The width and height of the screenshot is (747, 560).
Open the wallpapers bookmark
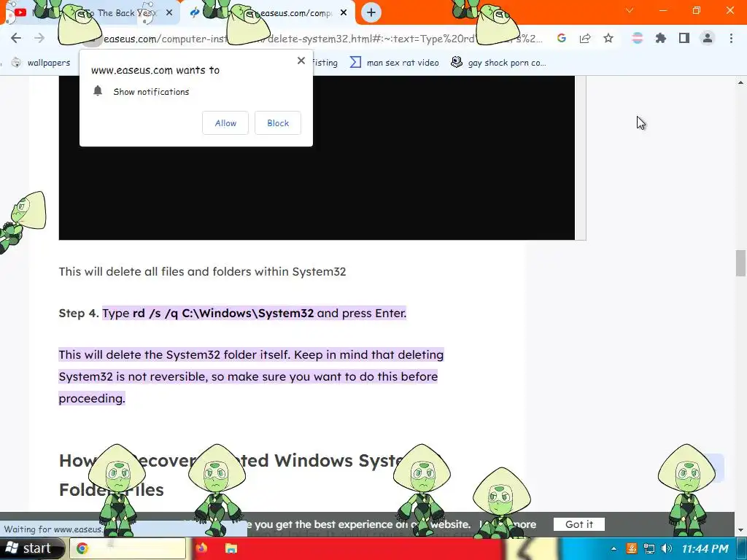(41, 63)
